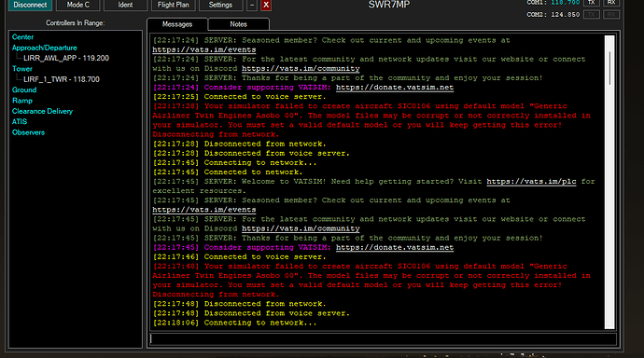Screen dimensions: 644x358
Task: Toggle Mode C transponder
Action: 78,5
